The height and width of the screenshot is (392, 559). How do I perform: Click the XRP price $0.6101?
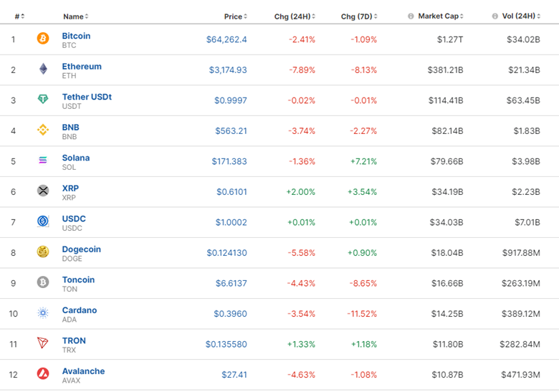[231, 192]
